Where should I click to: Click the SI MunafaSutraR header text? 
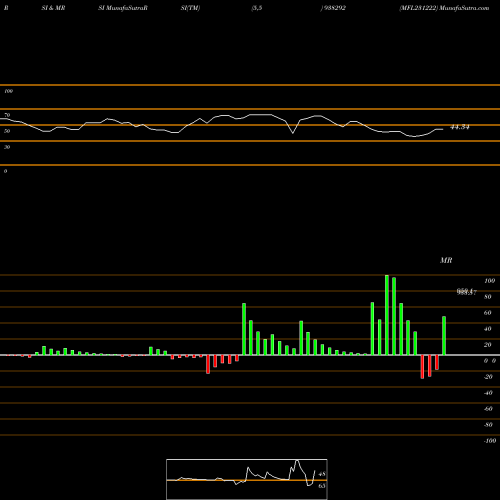tap(123, 8)
